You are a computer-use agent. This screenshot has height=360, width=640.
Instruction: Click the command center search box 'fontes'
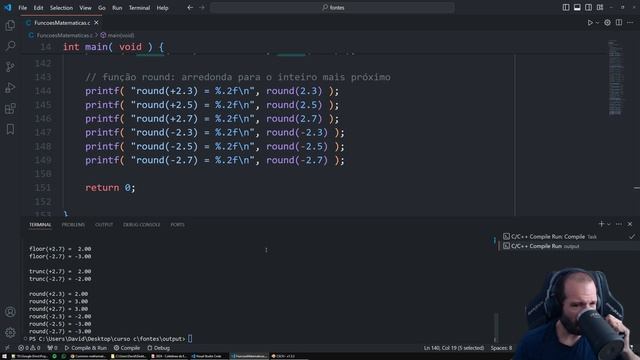coord(332,7)
